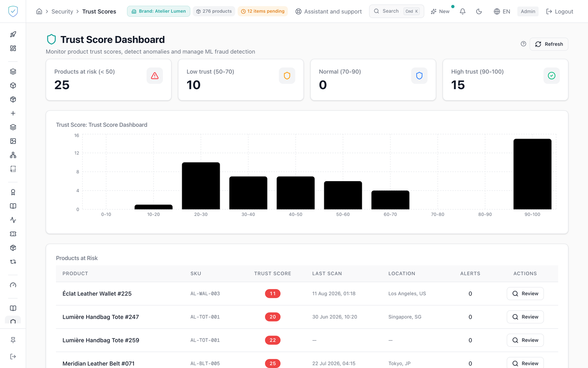Open the gauge speedometer sidebar icon
Image resolution: width=588 pixels, height=368 pixels.
pos(13,285)
